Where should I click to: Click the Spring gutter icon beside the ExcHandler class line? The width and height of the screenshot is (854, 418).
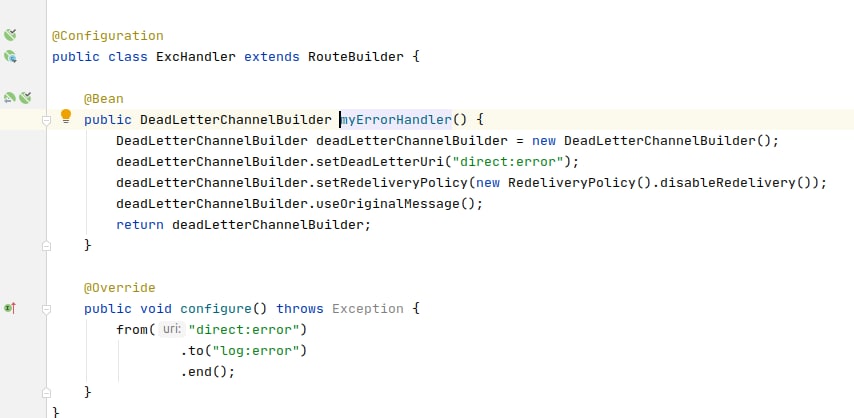10,56
